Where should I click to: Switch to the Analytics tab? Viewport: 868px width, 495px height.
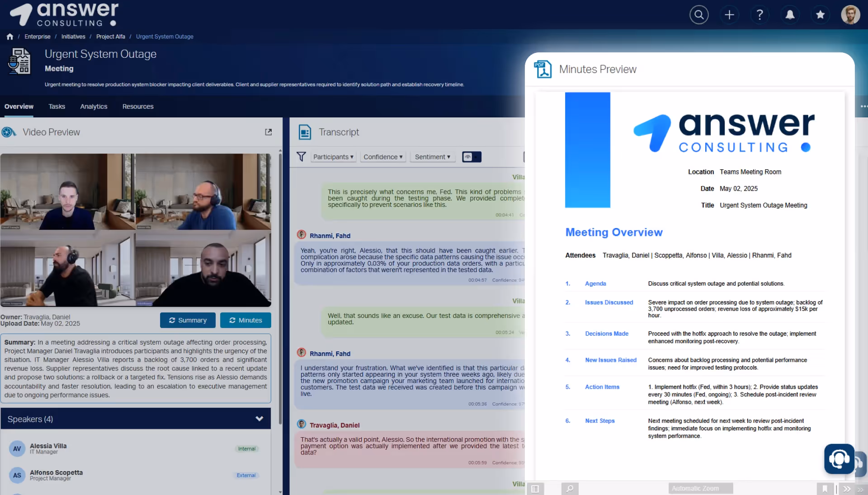click(94, 107)
